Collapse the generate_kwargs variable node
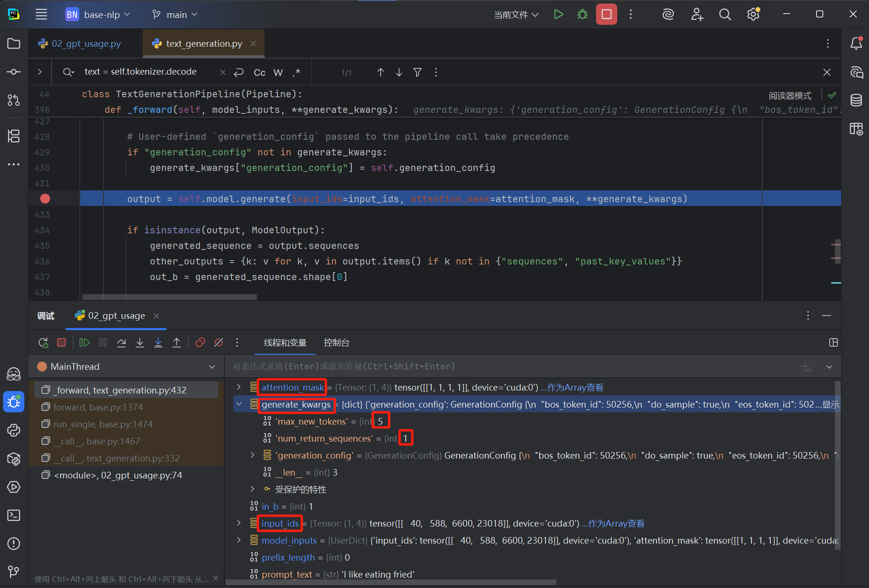This screenshot has width=869, height=588. tap(239, 404)
